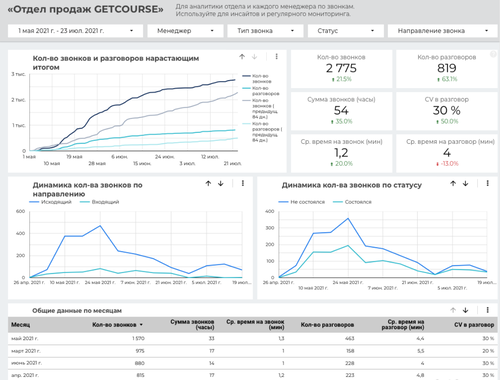Click drill-down arrow on monthly data table

pyautogui.click(x=466, y=310)
